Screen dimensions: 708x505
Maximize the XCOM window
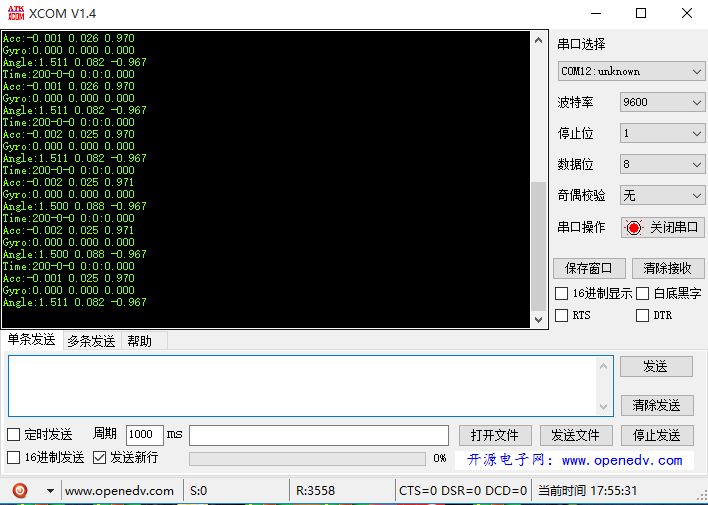(641, 13)
